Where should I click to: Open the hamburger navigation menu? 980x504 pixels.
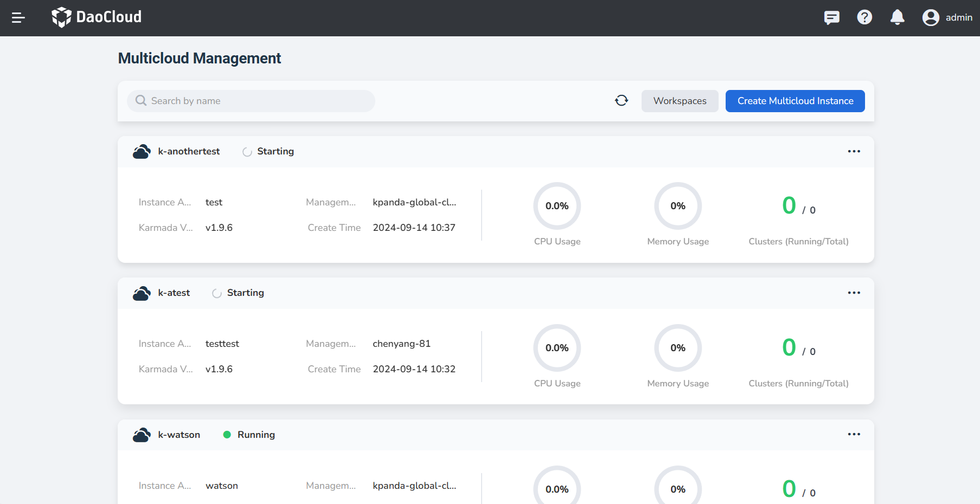pos(18,18)
